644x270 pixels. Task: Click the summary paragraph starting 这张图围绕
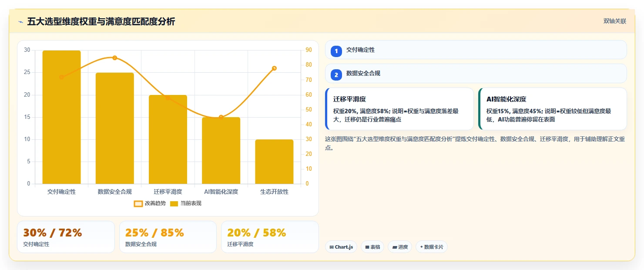click(475, 143)
